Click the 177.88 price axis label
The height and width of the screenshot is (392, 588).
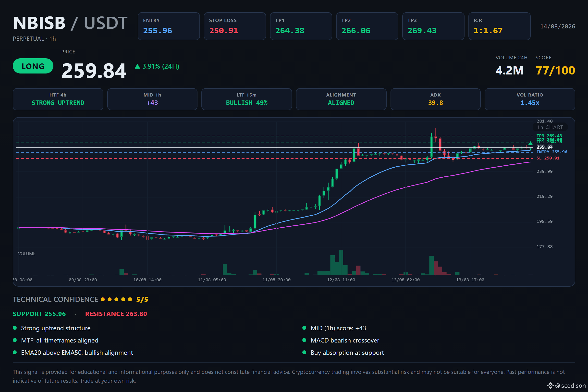pyautogui.click(x=544, y=247)
